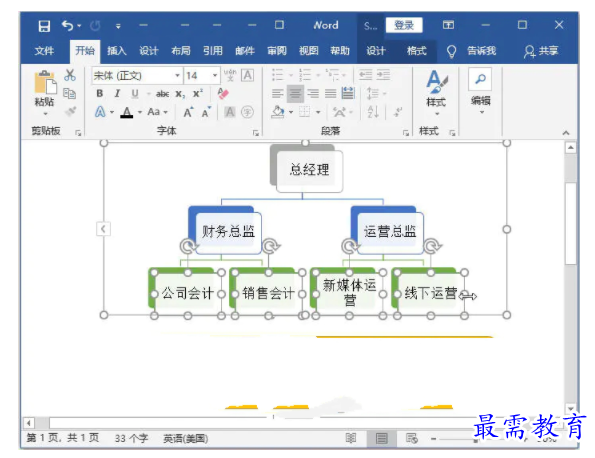Open the Shading dropdown arrow
Image resolution: width=595 pixels, height=458 pixels.
(x=291, y=112)
